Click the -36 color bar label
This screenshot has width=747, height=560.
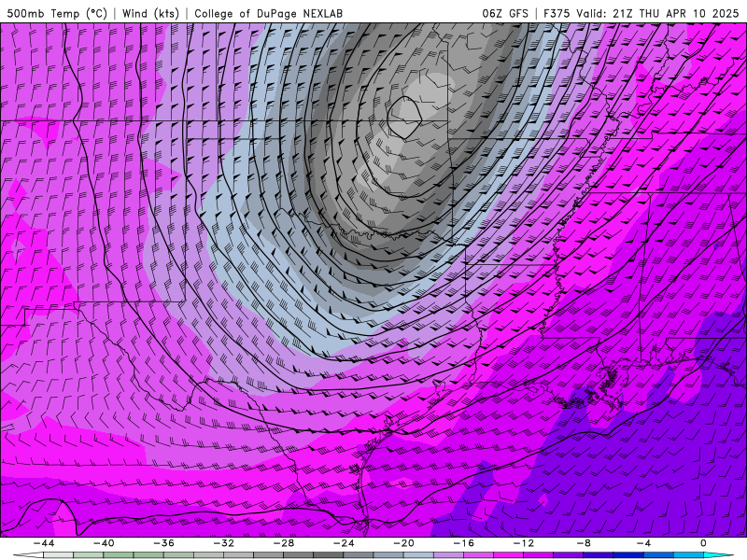pyautogui.click(x=164, y=543)
